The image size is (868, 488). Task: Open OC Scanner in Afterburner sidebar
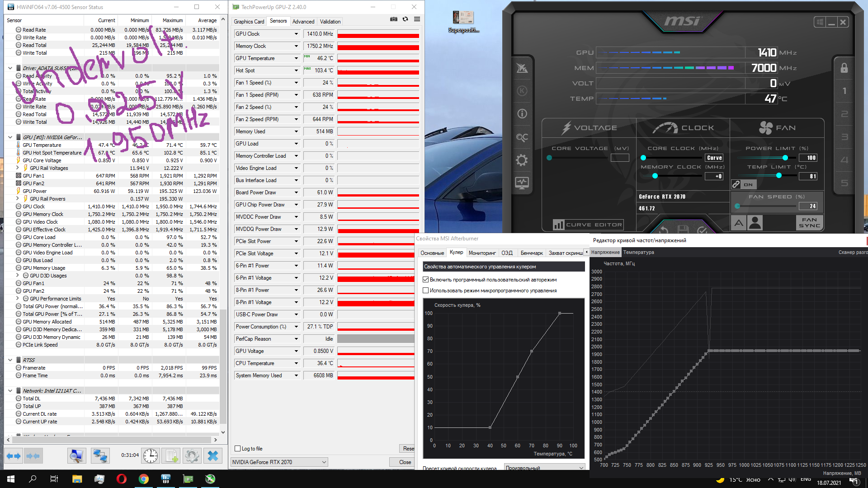coord(522,137)
